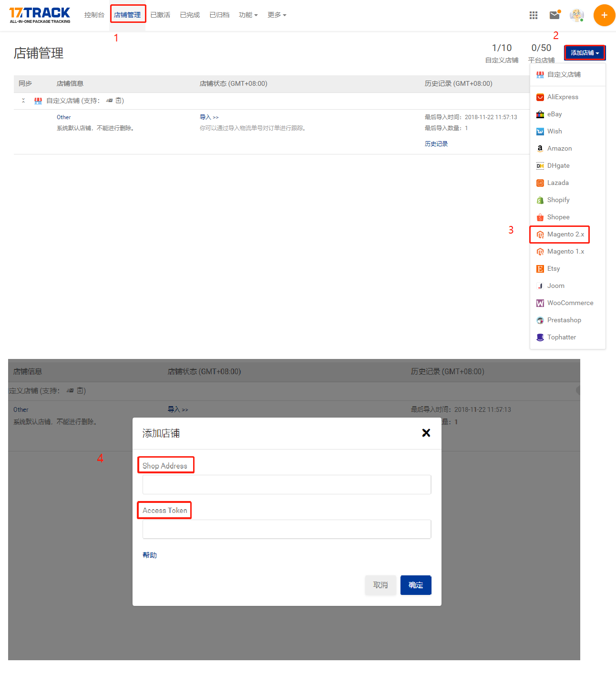
Task: Click 取消 button in dialog
Action: click(380, 585)
